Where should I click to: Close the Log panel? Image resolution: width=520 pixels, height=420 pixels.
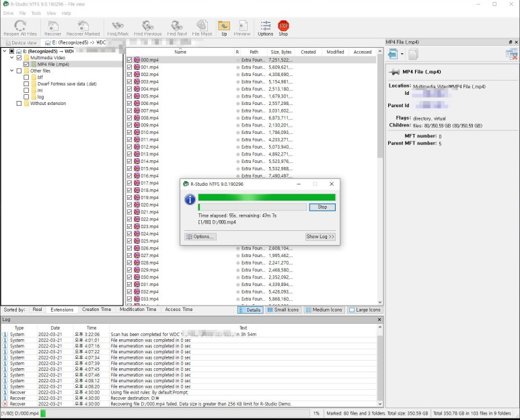tap(379, 320)
